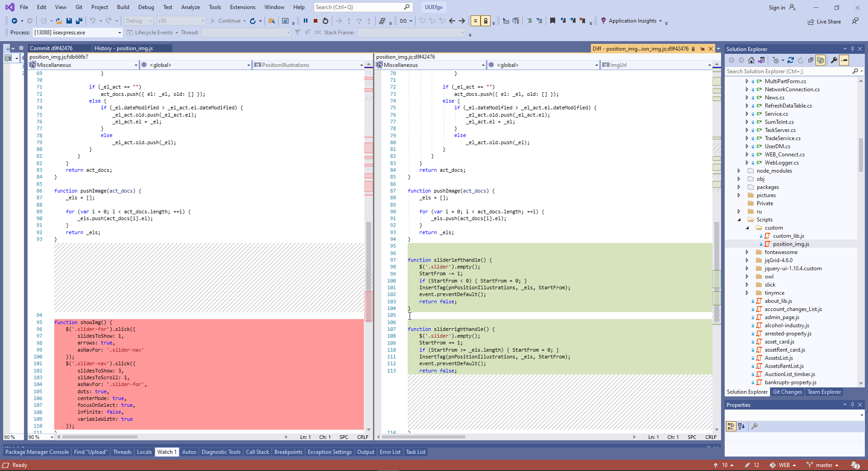Open the Debug menu
868x471 pixels.
[x=146, y=7]
